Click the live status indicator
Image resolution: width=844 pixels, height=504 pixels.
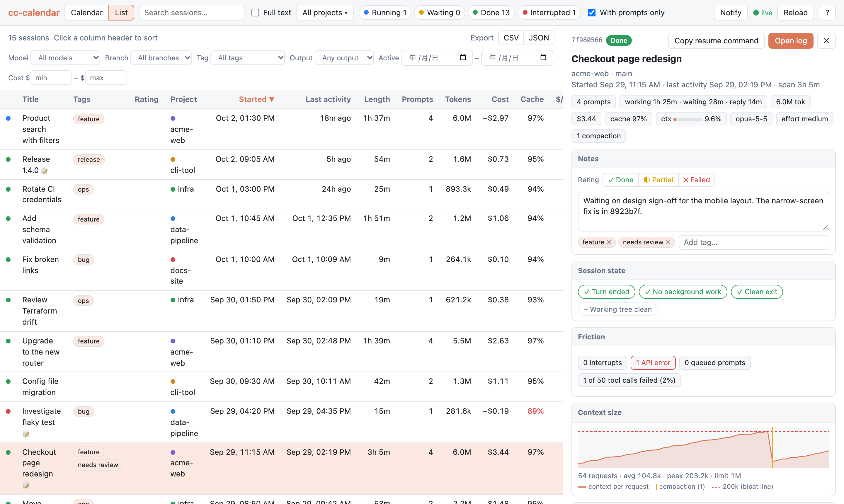click(763, 13)
